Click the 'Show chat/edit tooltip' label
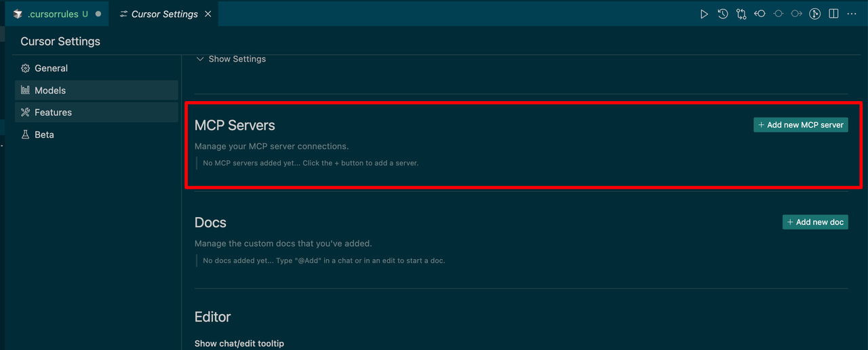 click(239, 343)
